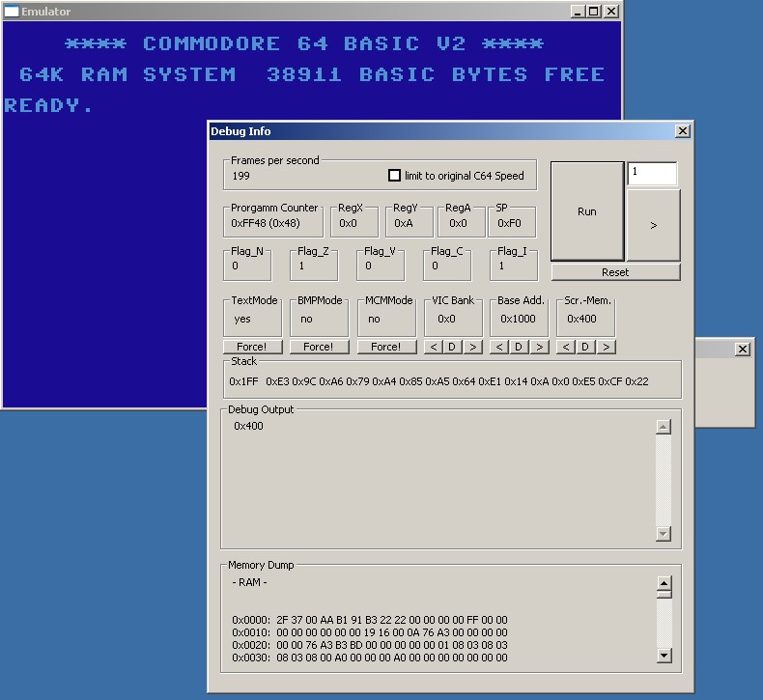Minimize the Emulator window

[x=578, y=12]
